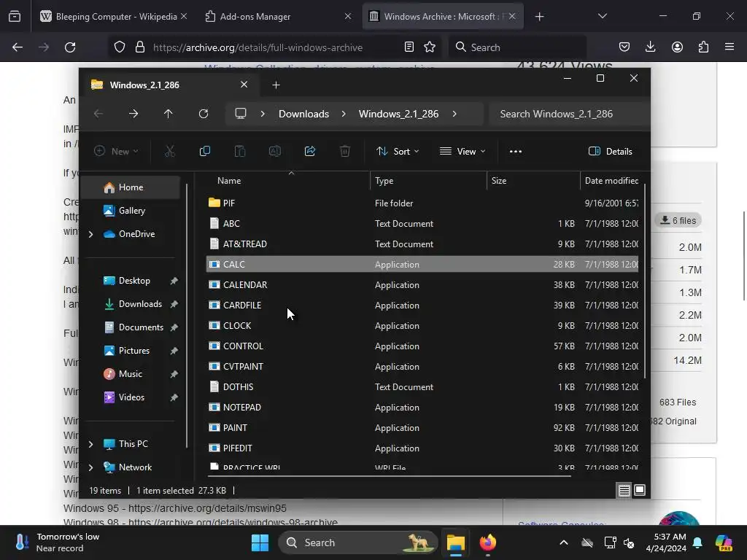Select the PIF file folder

coord(422,203)
